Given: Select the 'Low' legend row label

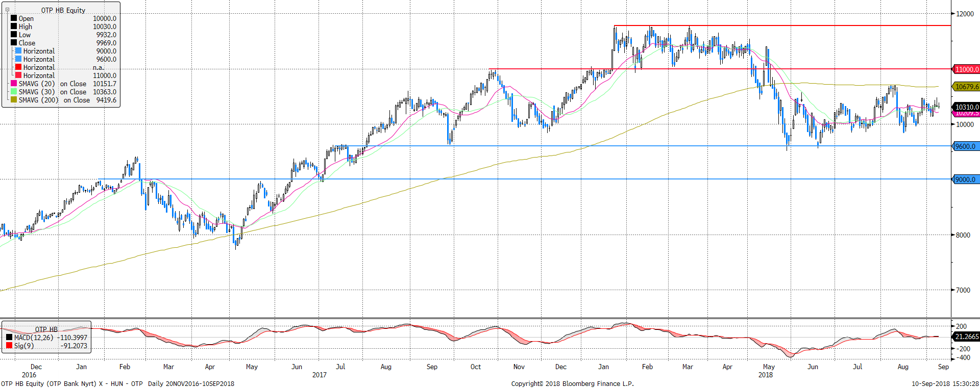Looking at the screenshot, I should [x=24, y=35].
